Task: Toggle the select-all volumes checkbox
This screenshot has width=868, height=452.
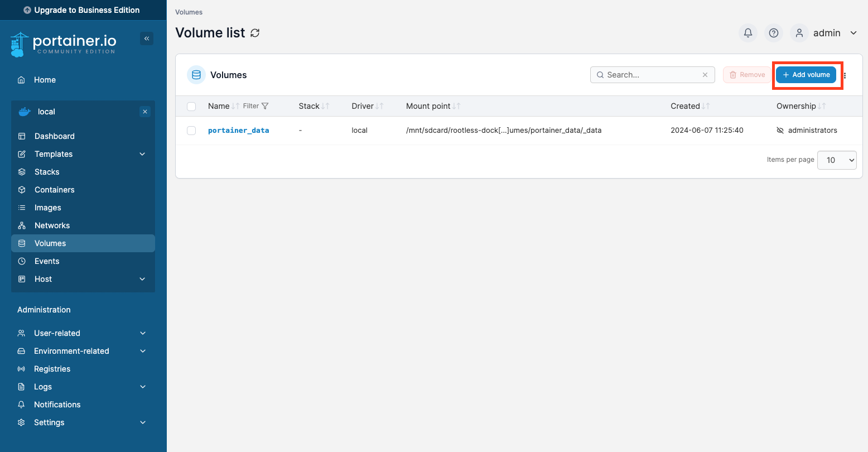Action: [191, 106]
